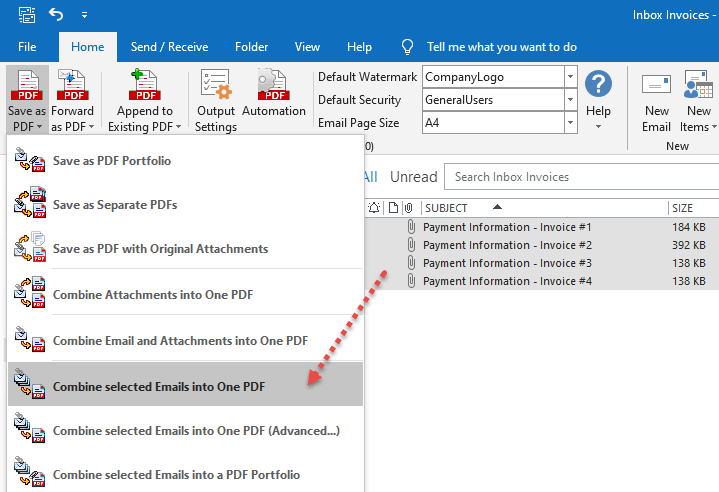Click the Unread filter link
The width and height of the screenshot is (719, 492).
[x=413, y=177]
